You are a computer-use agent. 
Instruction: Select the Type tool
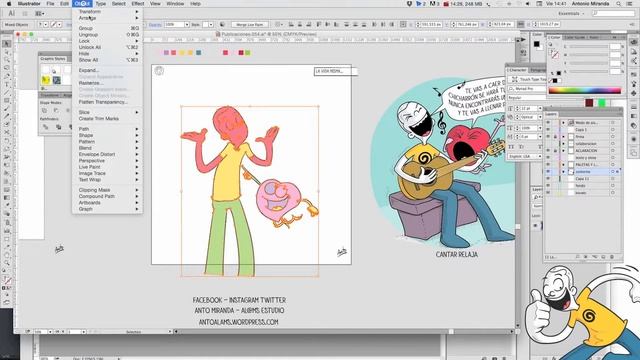(x=7, y=84)
